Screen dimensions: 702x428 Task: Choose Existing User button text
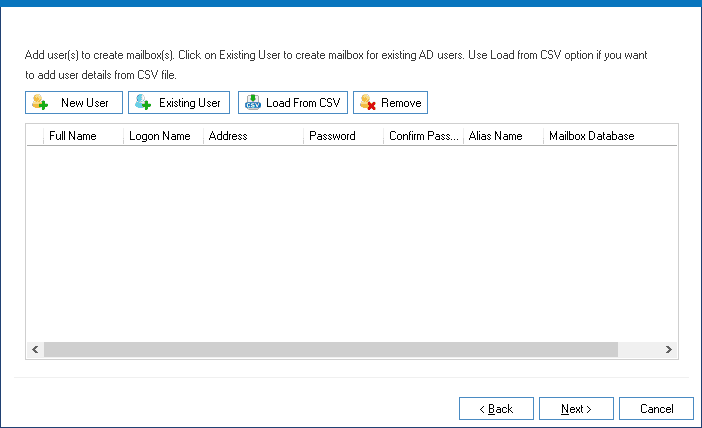pos(190,103)
